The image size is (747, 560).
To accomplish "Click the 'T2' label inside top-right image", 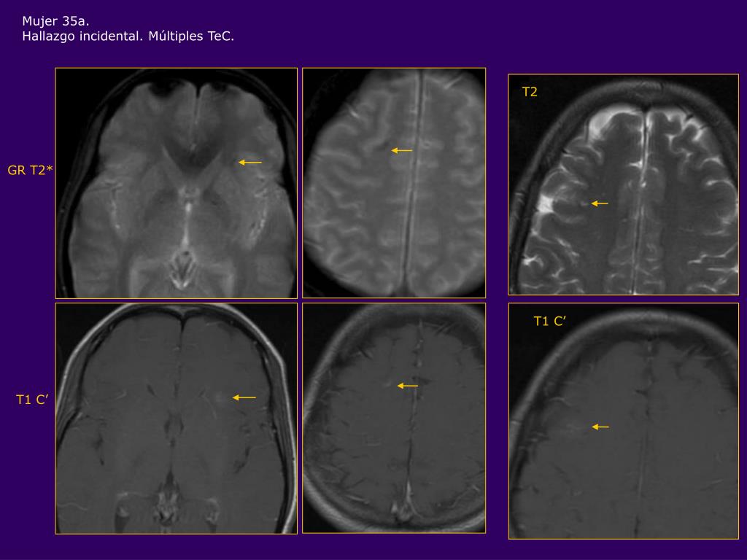I will pos(530,92).
